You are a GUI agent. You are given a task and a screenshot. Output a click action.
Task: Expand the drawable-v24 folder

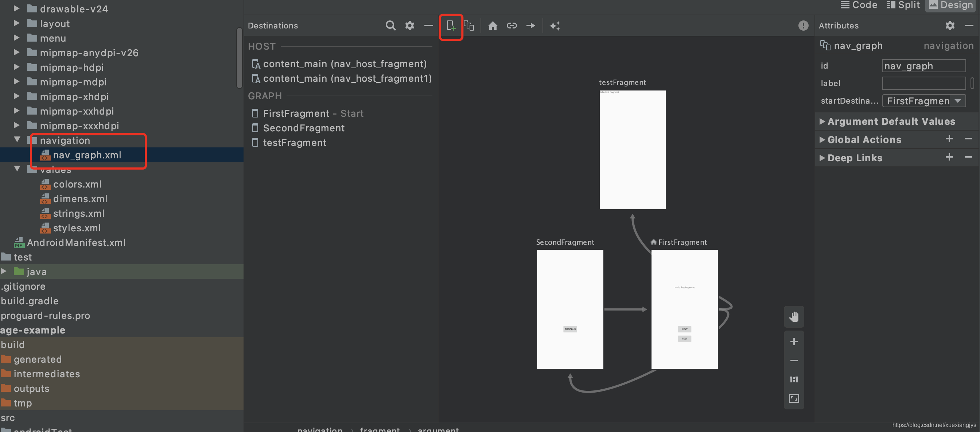coord(16,8)
